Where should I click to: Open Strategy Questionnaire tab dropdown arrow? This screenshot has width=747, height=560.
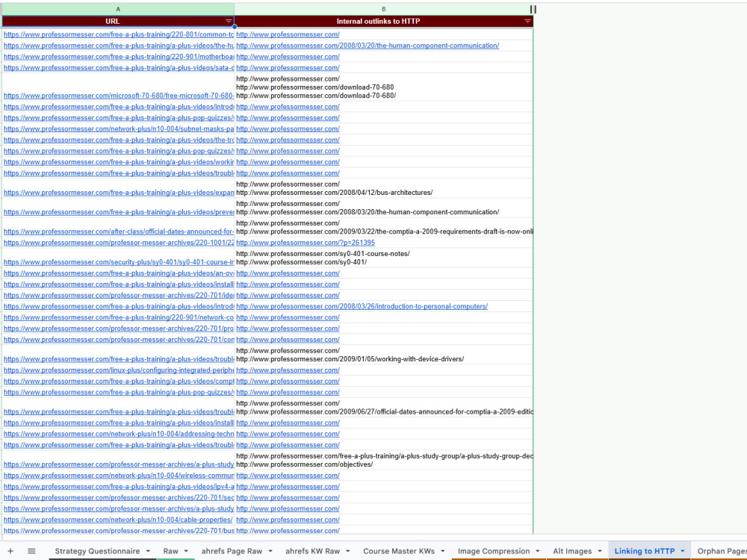pos(148,551)
